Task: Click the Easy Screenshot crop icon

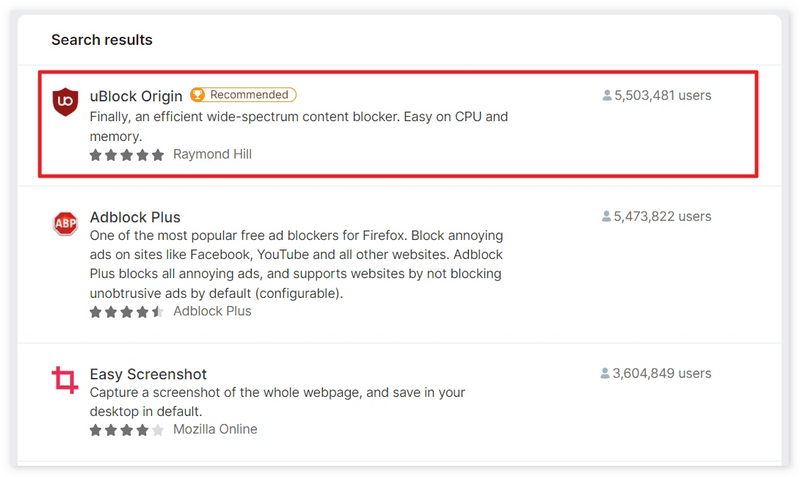Action: [x=65, y=380]
